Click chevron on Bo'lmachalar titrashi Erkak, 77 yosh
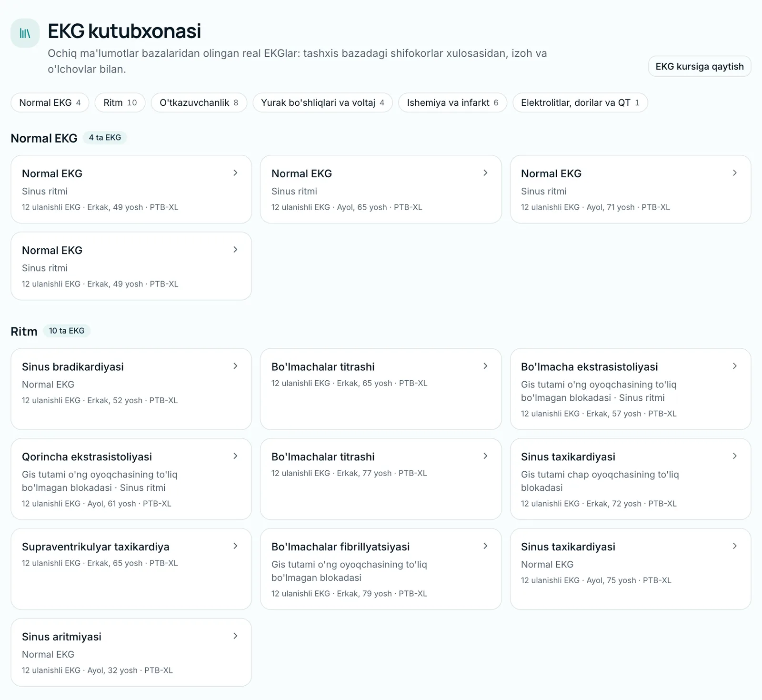The height and width of the screenshot is (700, 762). (x=485, y=456)
